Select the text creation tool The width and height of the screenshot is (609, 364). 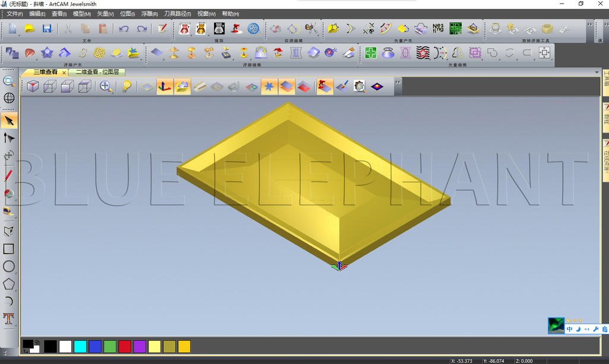(x=8, y=319)
